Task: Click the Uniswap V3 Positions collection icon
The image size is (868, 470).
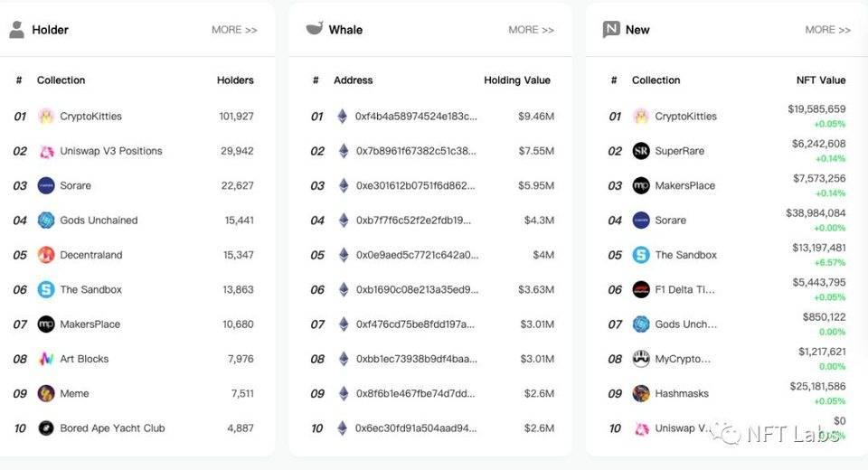Action: [x=46, y=151]
